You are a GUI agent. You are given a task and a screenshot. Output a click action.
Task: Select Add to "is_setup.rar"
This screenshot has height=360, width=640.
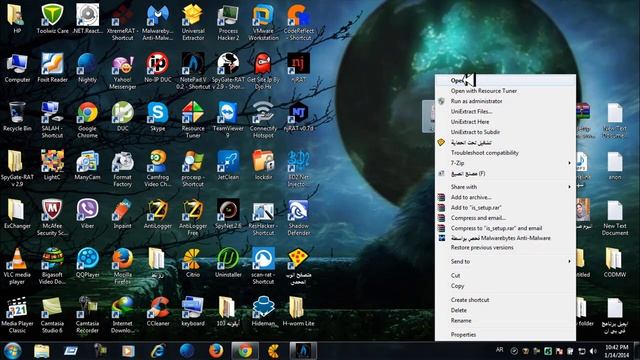coord(505,207)
